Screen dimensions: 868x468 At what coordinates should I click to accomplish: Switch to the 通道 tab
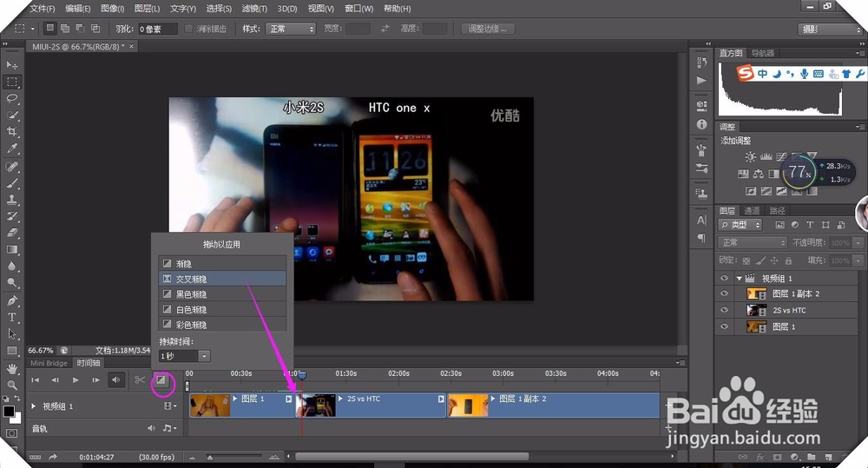click(752, 210)
